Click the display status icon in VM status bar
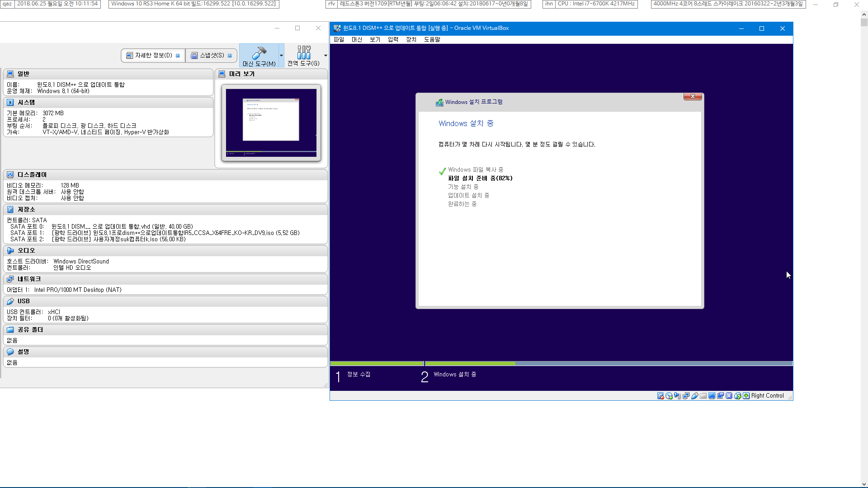868x488 pixels. pyautogui.click(x=712, y=396)
